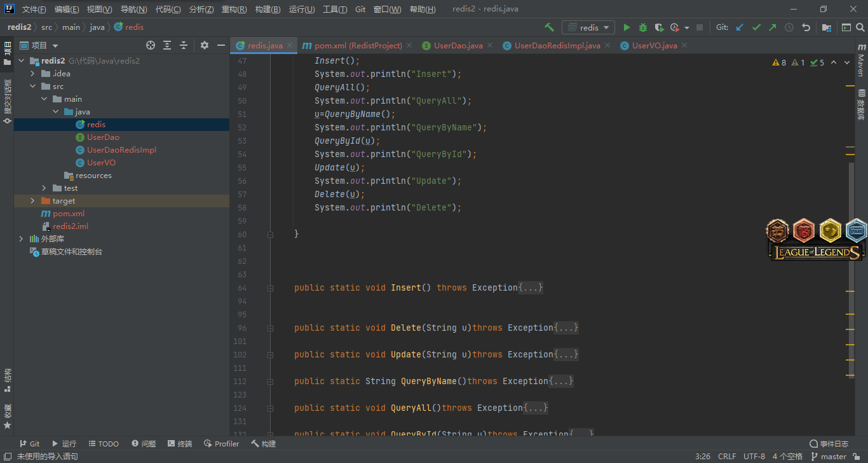Image resolution: width=868 pixels, height=463 pixels.
Task: Toggle code folding for QueryByName() method
Action: [x=270, y=382]
